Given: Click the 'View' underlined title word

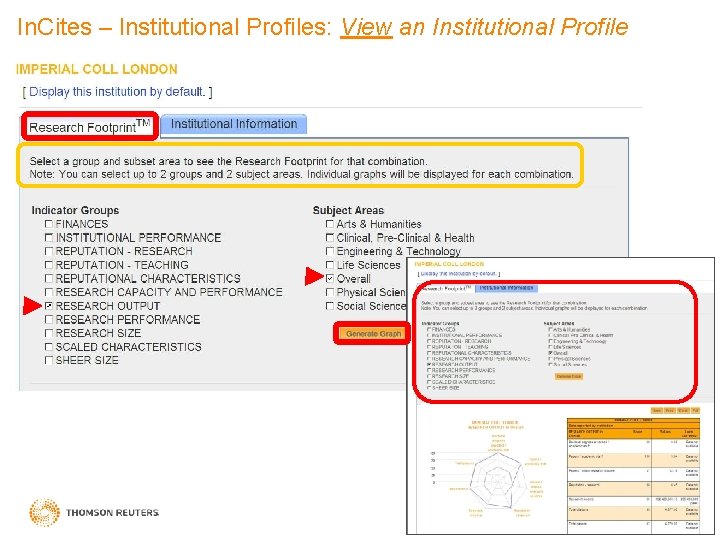Looking at the screenshot, I should (x=366, y=27).
